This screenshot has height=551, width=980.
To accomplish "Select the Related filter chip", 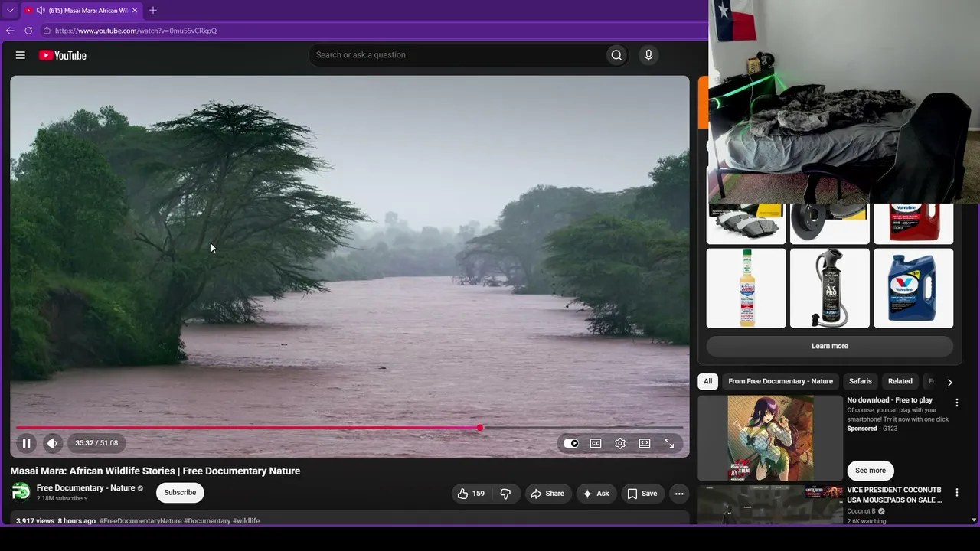I will tap(900, 381).
